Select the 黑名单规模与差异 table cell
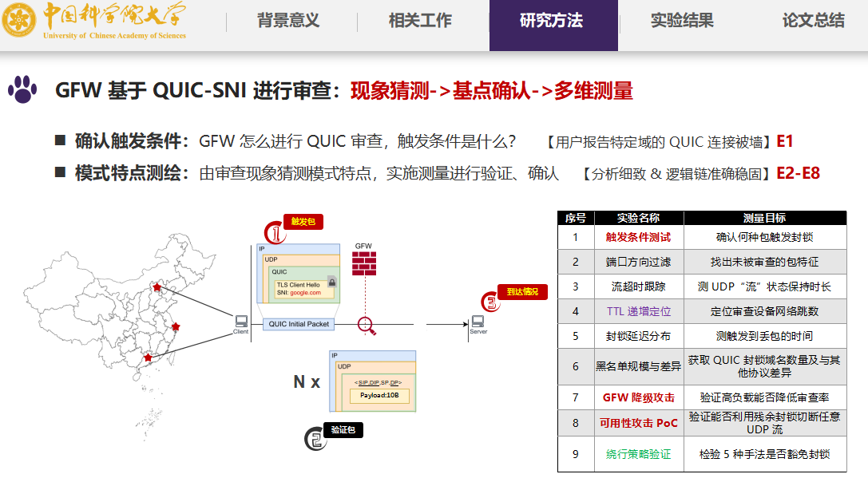Screen dimensions: 868x478 [639, 366]
